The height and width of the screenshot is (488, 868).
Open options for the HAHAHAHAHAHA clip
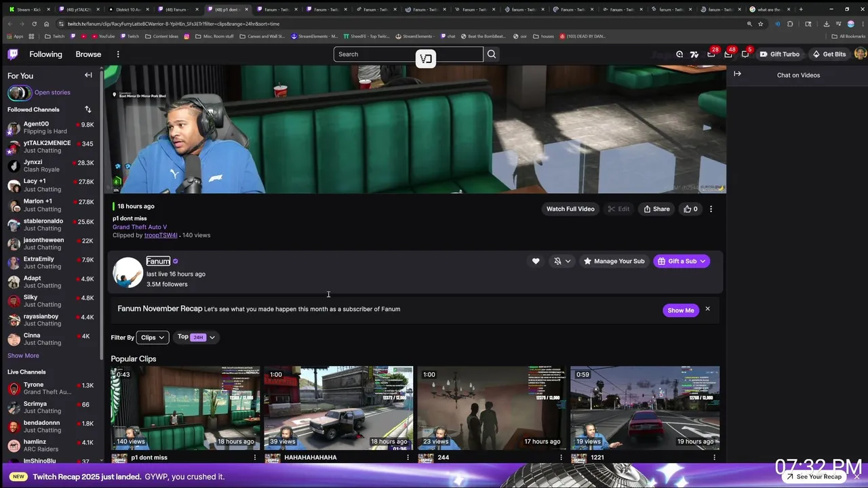click(x=408, y=457)
